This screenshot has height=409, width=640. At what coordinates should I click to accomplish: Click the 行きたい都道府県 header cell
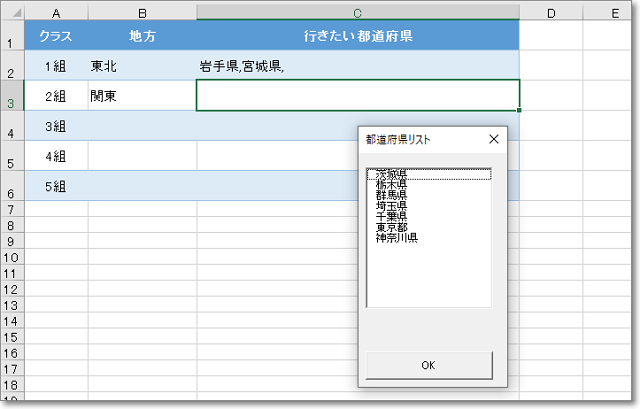pos(357,36)
